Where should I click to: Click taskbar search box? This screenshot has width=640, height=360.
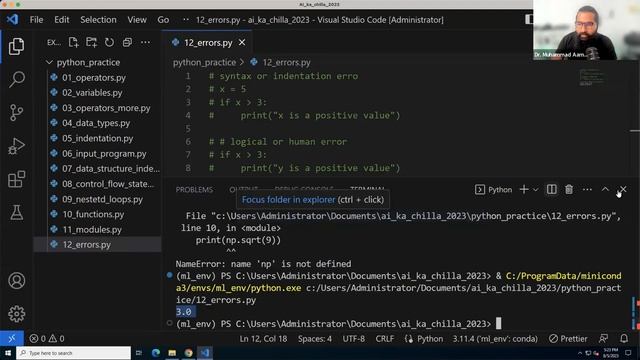[73, 353]
